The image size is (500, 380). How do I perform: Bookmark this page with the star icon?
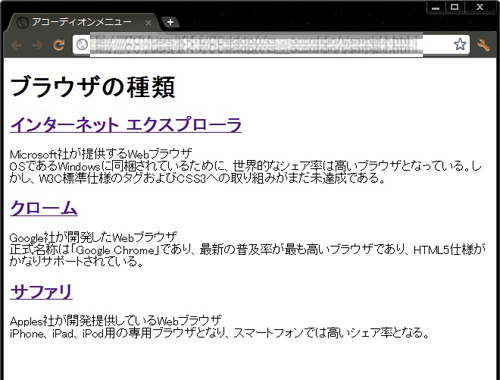tap(460, 44)
